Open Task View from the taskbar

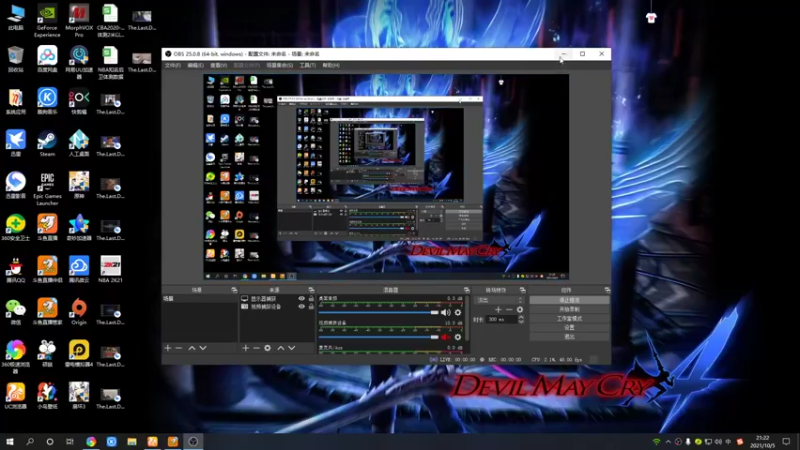[x=70, y=442]
